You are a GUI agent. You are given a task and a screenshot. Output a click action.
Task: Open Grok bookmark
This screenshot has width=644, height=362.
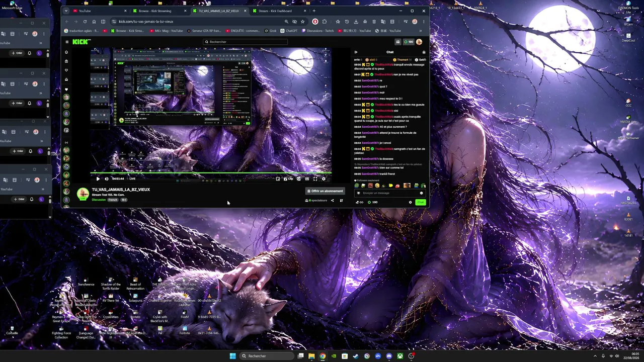[x=271, y=31]
